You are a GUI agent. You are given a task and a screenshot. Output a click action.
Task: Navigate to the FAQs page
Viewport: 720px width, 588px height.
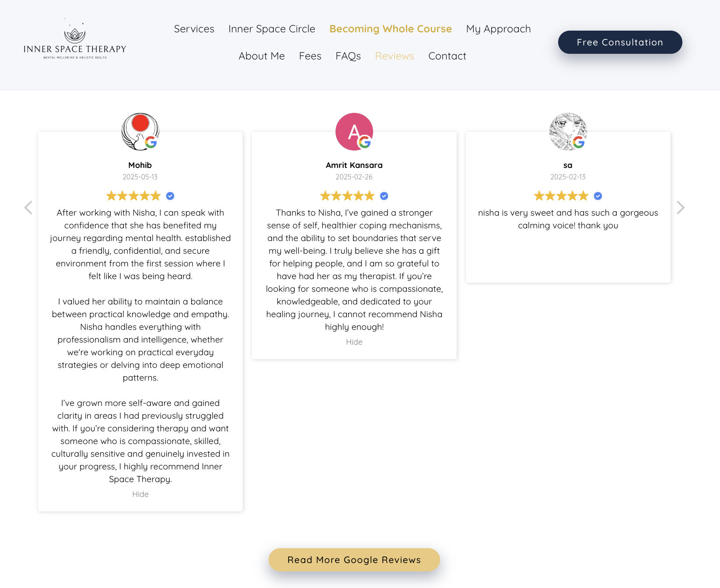(x=348, y=56)
